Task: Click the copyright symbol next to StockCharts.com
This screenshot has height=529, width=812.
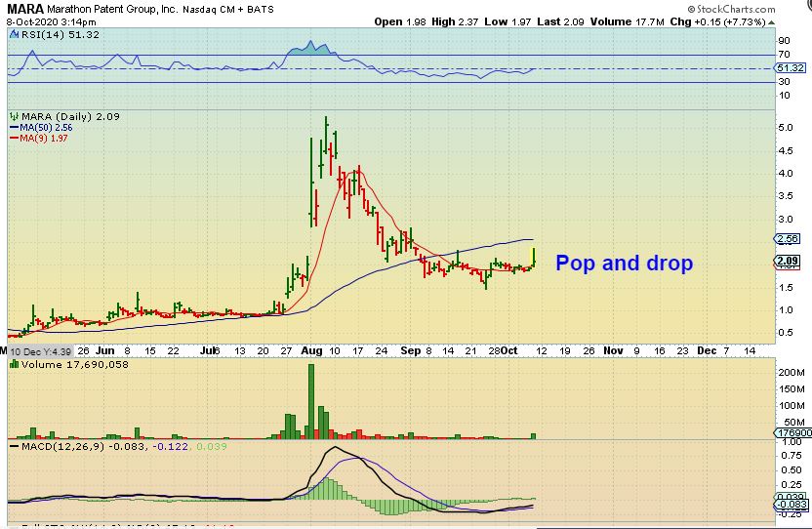Action: coord(691,9)
